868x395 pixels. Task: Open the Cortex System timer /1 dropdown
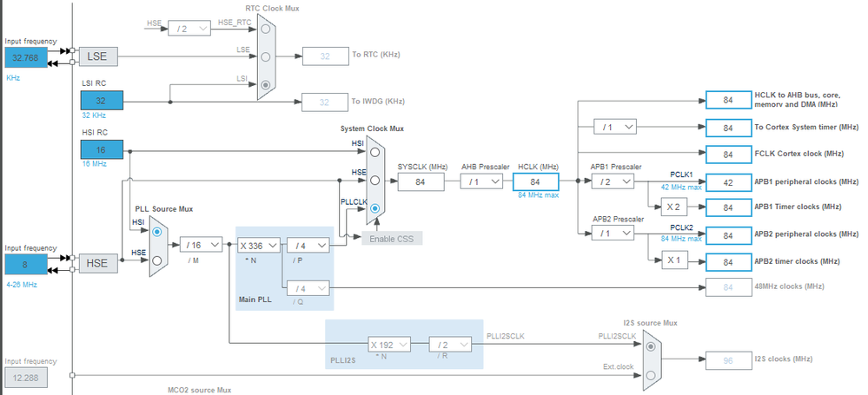pyautogui.click(x=615, y=128)
